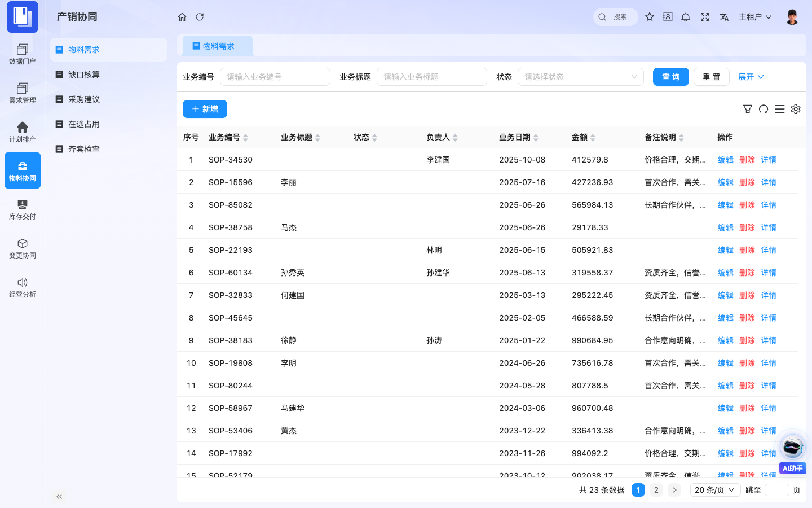The image size is (812, 508).
Task: Click the 业务标题 input field
Action: (x=432, y=77)
